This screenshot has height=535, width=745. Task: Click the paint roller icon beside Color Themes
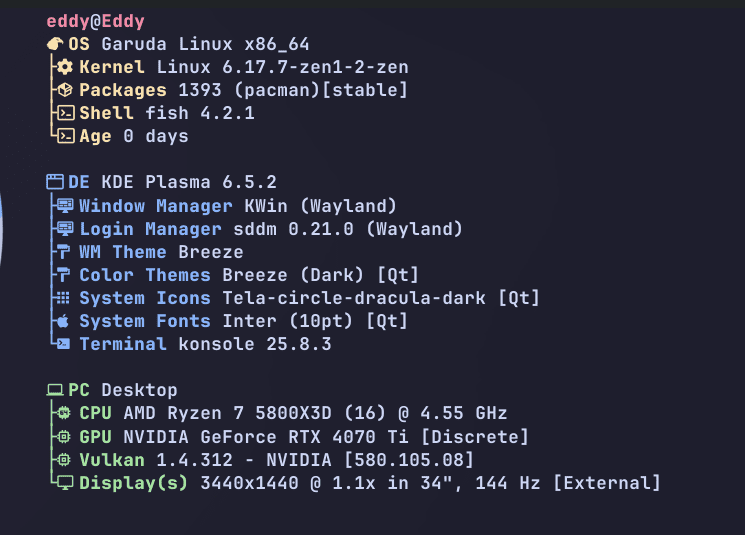click(x=65, y=275)
